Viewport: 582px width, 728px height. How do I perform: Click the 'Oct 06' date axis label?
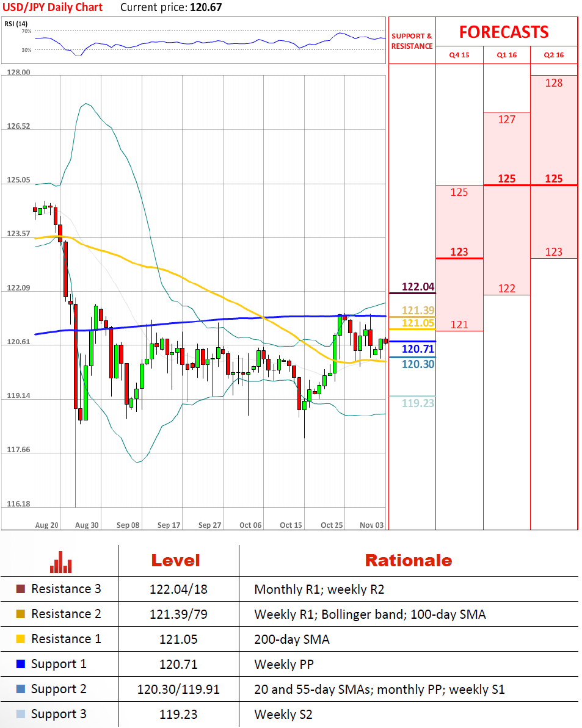pyautogui.click(x=250, y=525)
